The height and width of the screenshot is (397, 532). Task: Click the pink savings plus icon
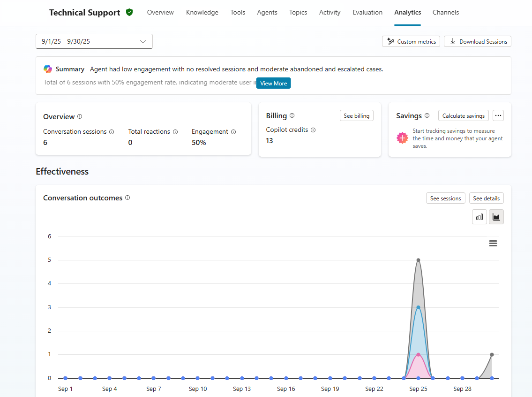(402, 138)
